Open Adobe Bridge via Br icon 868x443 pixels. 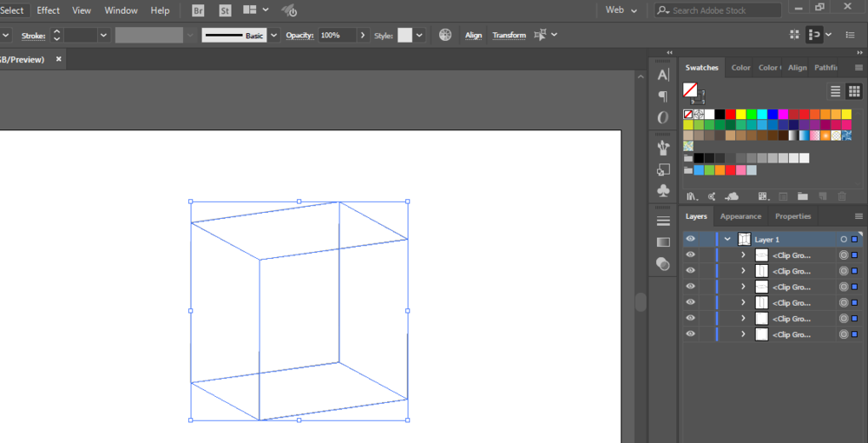(198, 10)
